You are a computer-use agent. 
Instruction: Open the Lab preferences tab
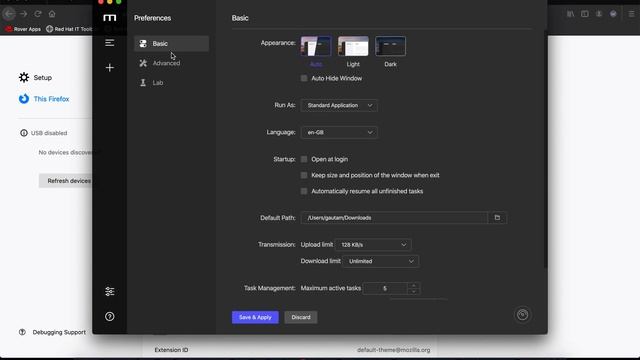click(171, 83)
